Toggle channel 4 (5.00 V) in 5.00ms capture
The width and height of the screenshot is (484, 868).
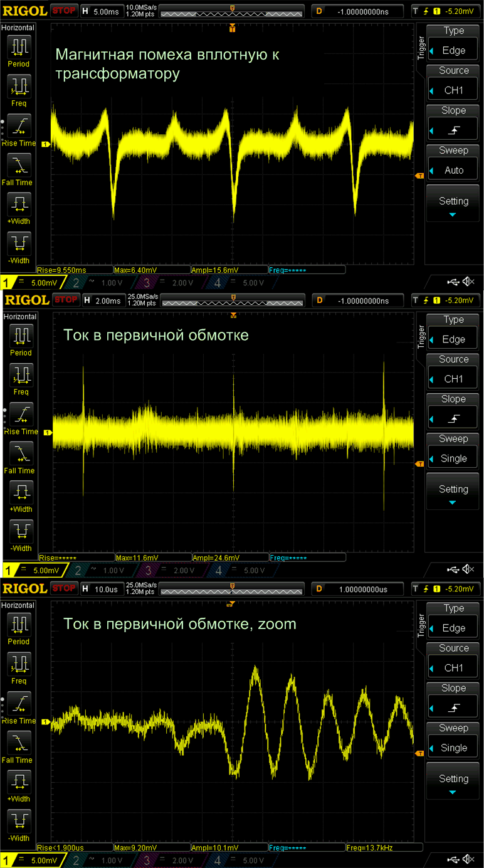coord(241,283)
